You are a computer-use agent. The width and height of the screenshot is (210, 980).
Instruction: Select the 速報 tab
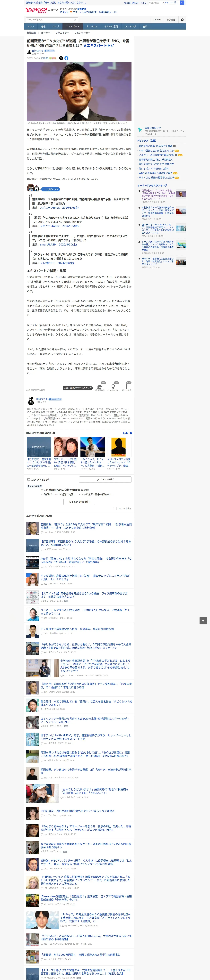(x=43, y=27)
